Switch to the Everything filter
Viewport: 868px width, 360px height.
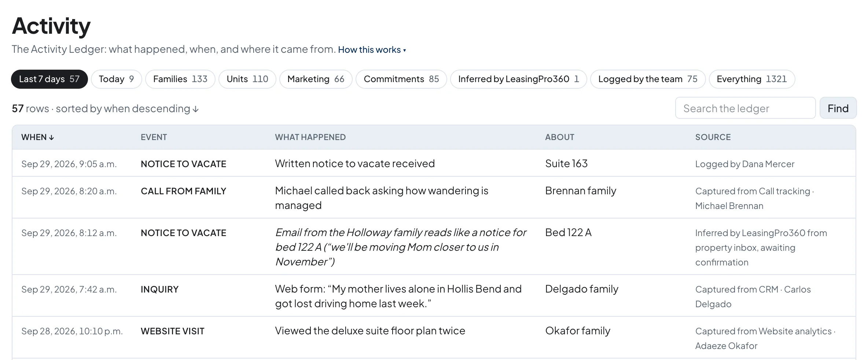752,79
